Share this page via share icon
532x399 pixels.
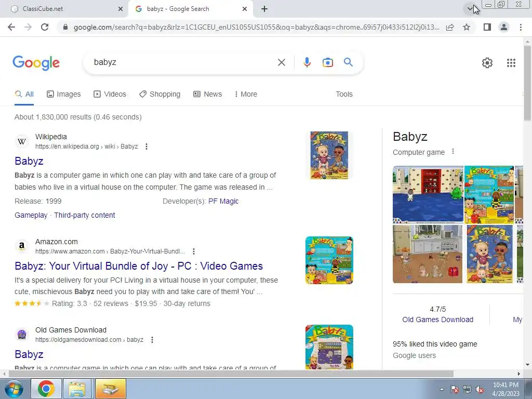tap(450, 27)
